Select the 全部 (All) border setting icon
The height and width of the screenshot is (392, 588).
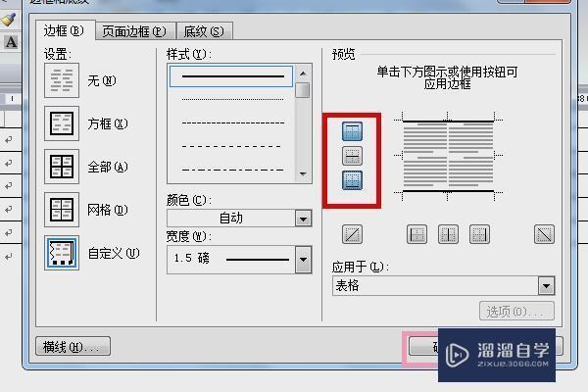[x=62, y=167]
